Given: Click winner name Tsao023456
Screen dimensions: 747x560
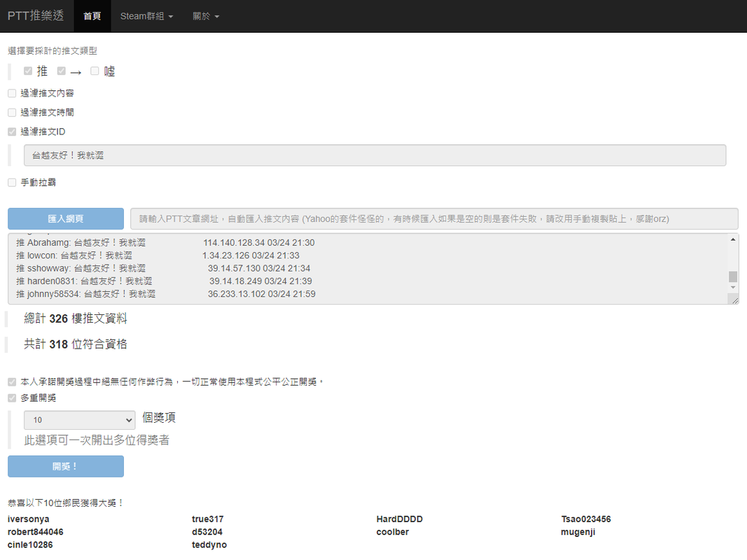Looking at the screenshot, I should coord(586,519).
